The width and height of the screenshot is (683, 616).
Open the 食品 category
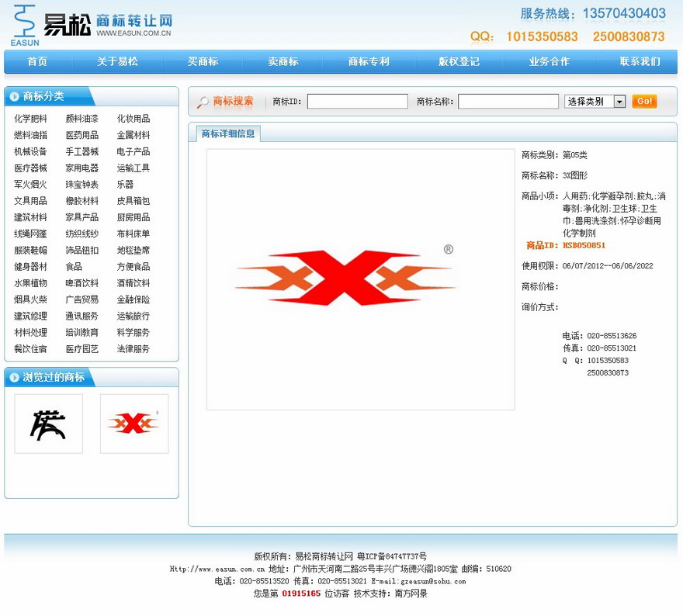(x=74, y=266)
